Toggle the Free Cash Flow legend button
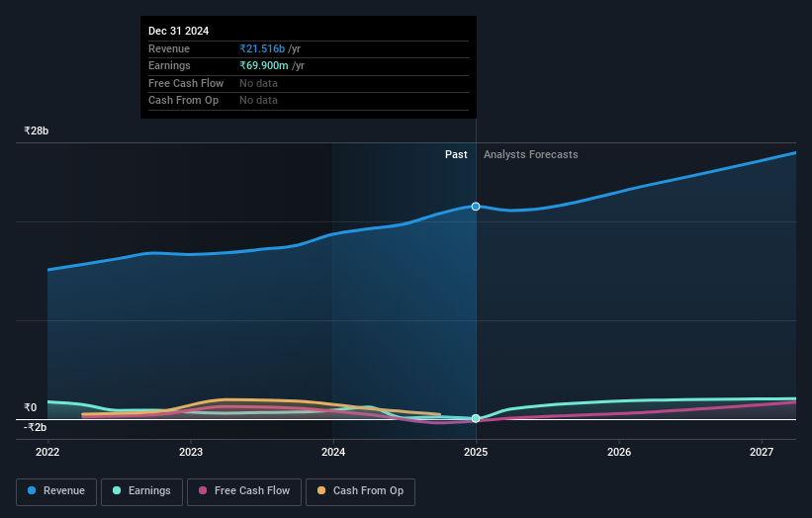The height and width of the screenshot is (518, 812). (x=244, y=491)
